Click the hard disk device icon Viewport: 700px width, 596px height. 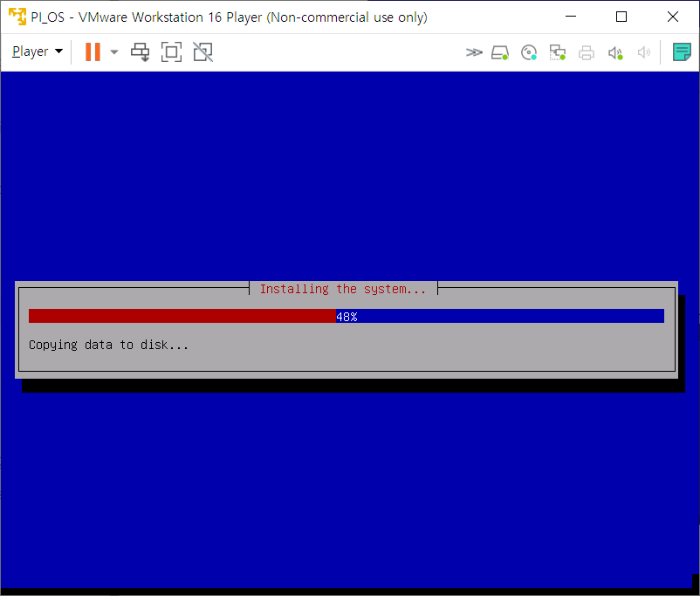[500, 52]
